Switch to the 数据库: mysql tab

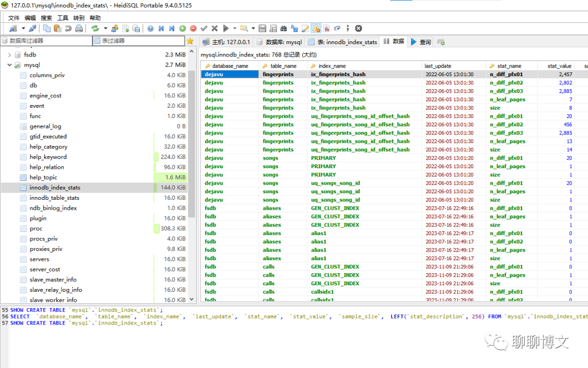279,42
